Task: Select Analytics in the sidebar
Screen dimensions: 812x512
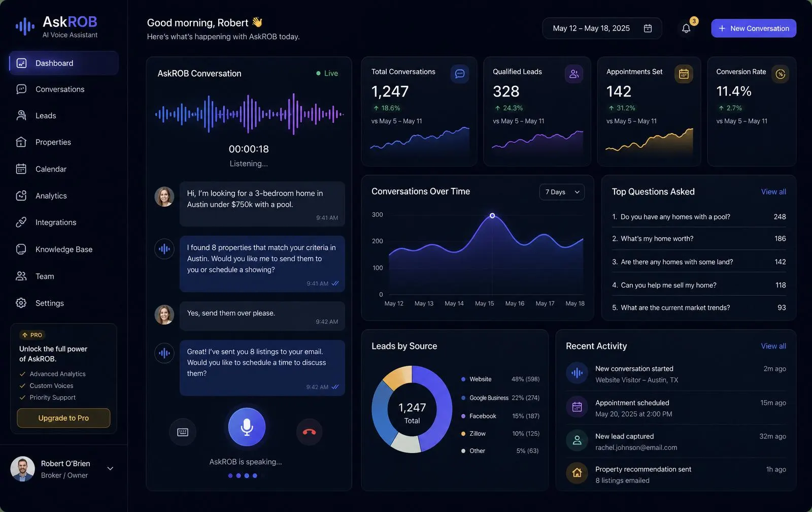Action: point(64,196)
